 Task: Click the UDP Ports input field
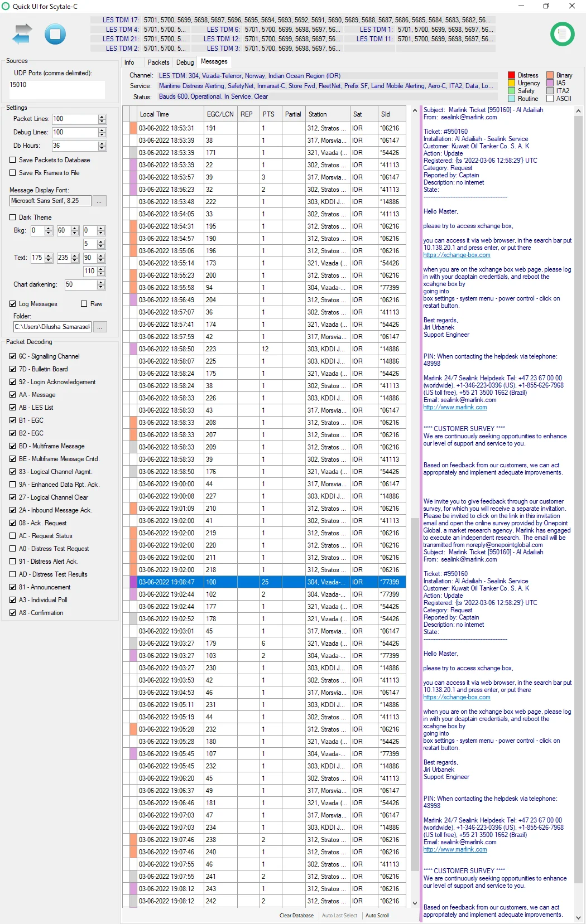[57, 90]
